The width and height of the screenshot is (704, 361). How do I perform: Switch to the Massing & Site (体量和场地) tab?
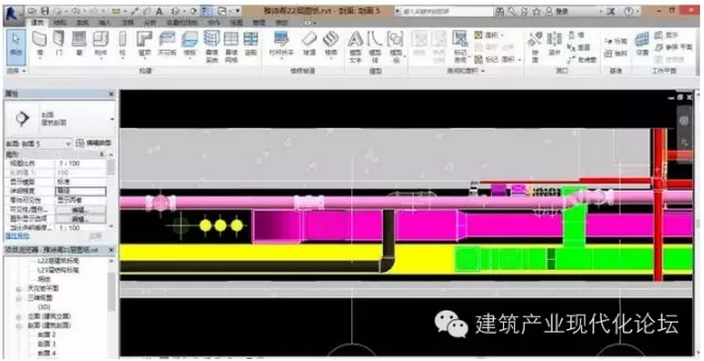coord(182,22)
